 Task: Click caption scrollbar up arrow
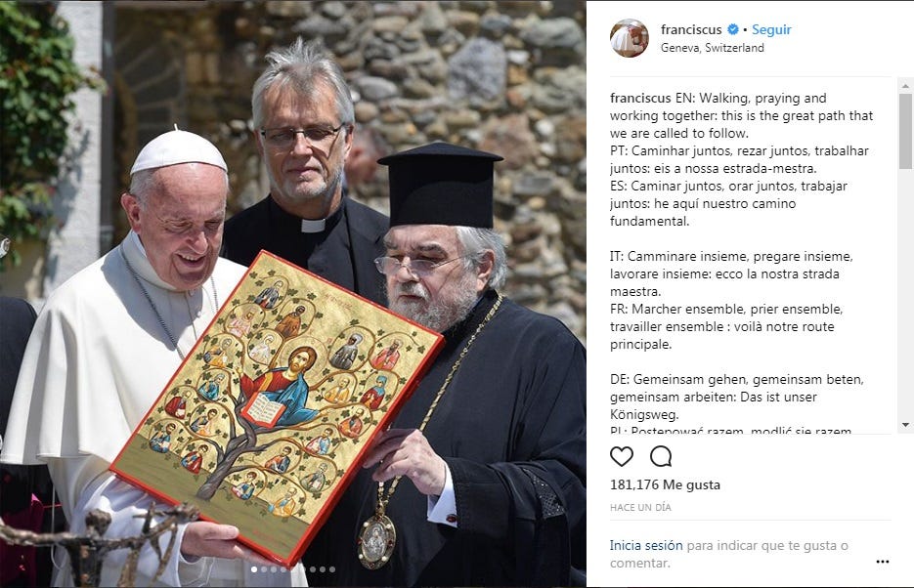(905, 86)
